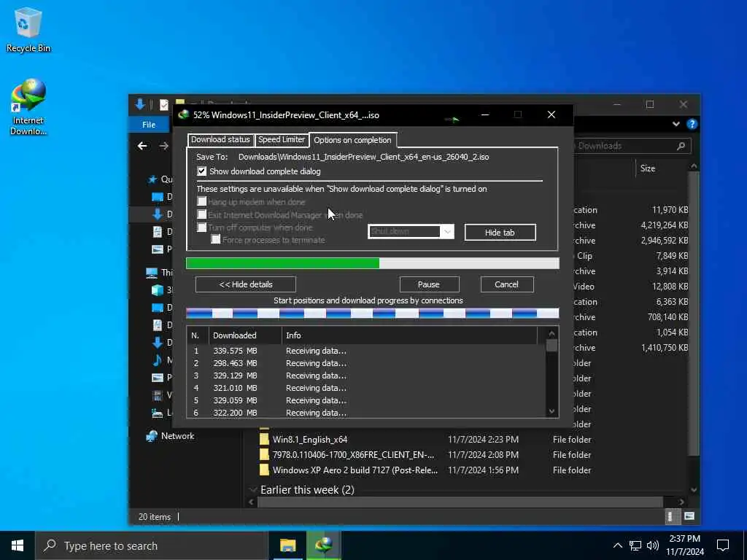Click the Hide tab button

(500, 233)
